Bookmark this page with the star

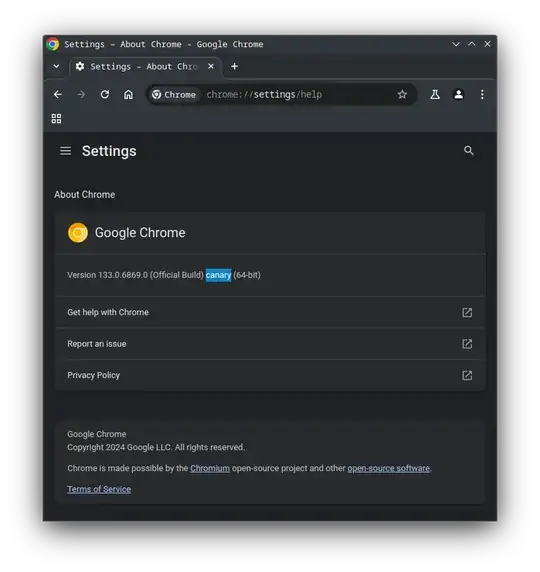pyautogui.click(x=402, y=95)
